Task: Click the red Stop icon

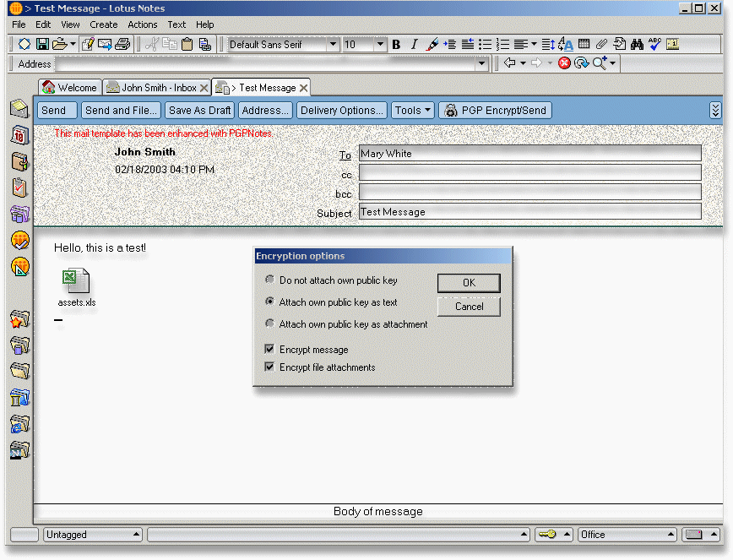Action: 564,63
